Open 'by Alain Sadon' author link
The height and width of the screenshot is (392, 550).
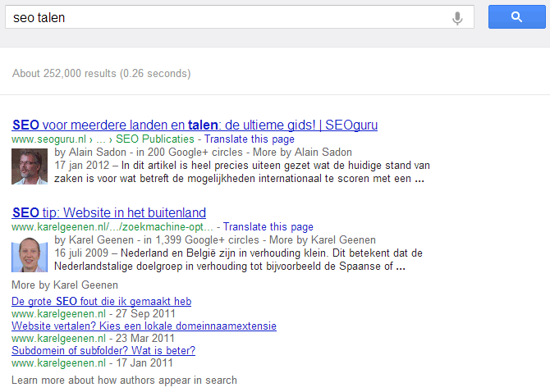[x=90, y=152]
